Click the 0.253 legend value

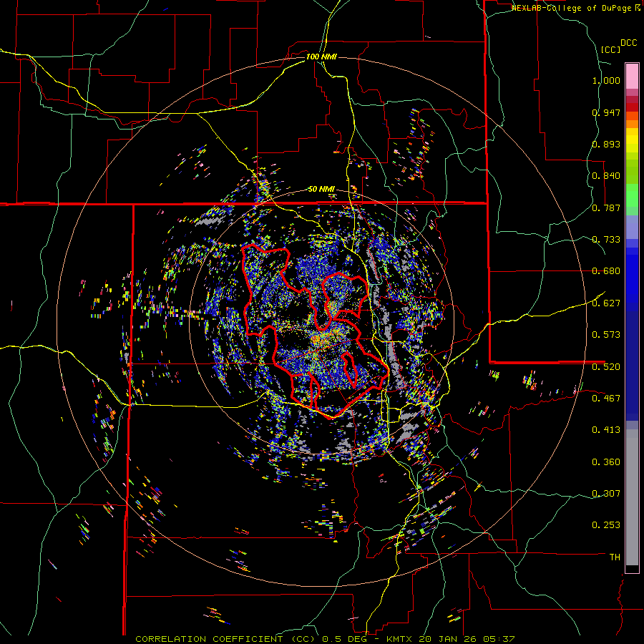pos(606,525)
